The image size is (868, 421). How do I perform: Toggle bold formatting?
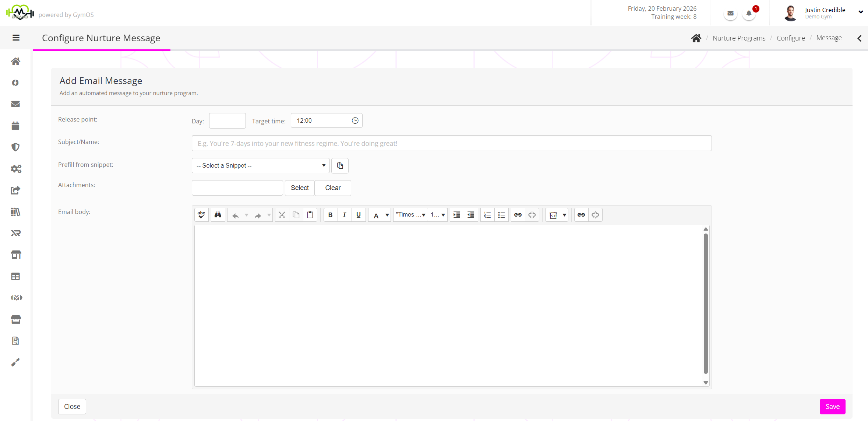point(330,215)
